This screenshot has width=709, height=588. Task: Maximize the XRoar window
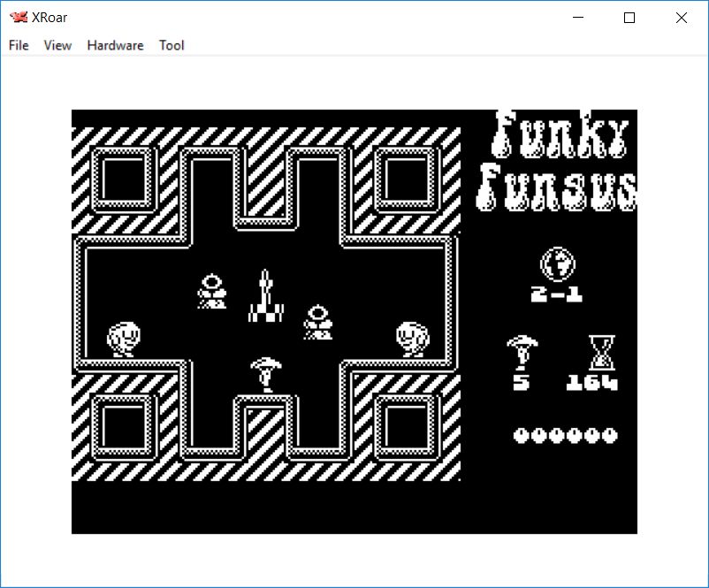click(629, 17)
